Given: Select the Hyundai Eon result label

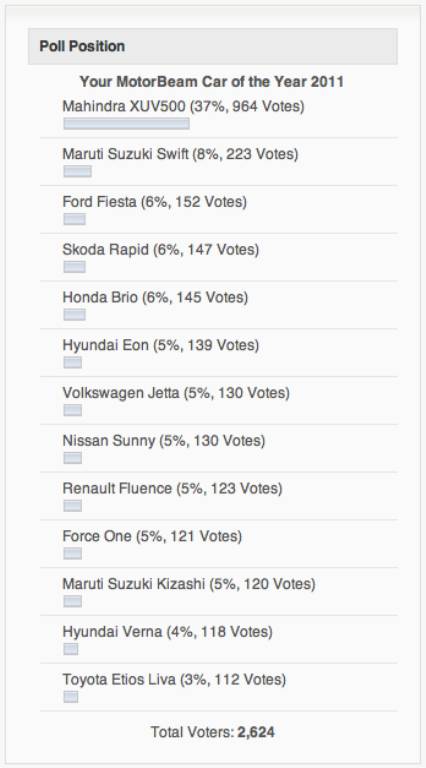Looking at the screenshot, I should (x=161, y=345).
